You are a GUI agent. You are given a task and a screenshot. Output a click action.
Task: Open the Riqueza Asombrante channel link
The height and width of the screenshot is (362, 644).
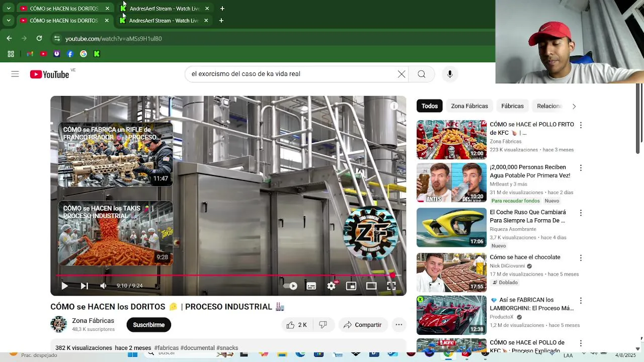[513, 229]
